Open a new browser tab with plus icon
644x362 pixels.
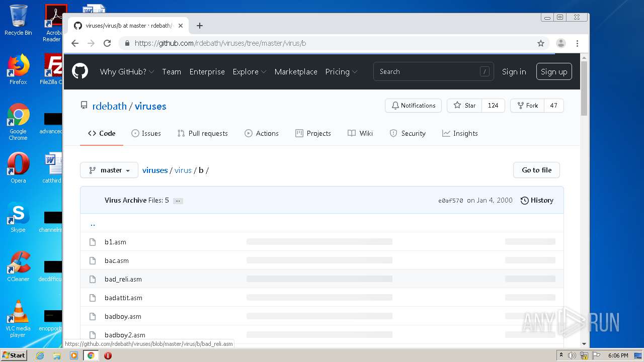200,26
